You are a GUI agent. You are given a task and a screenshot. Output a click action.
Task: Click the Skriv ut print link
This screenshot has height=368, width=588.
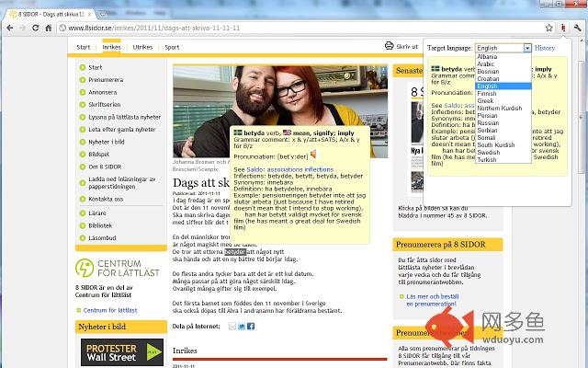coord(407,47)
